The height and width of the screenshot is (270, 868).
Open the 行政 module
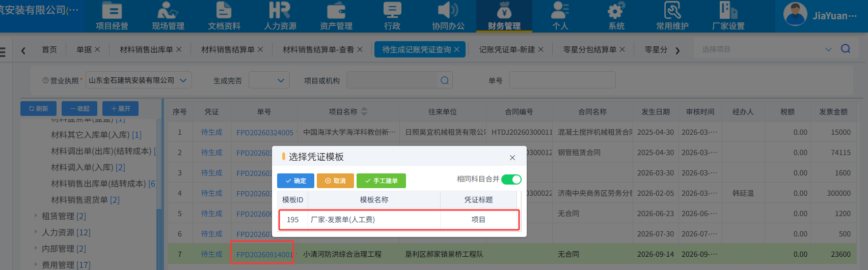tap(392, 16)
